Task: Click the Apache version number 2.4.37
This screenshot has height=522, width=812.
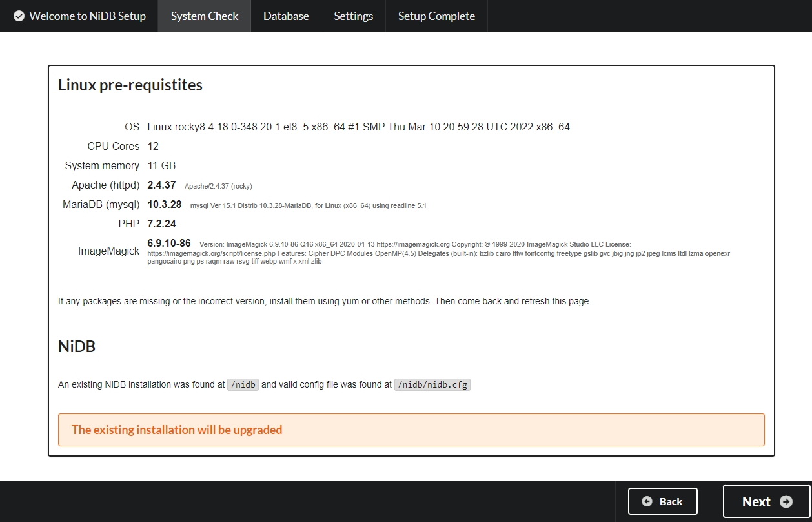Action: pyautogui.click(x=161, y=185)
